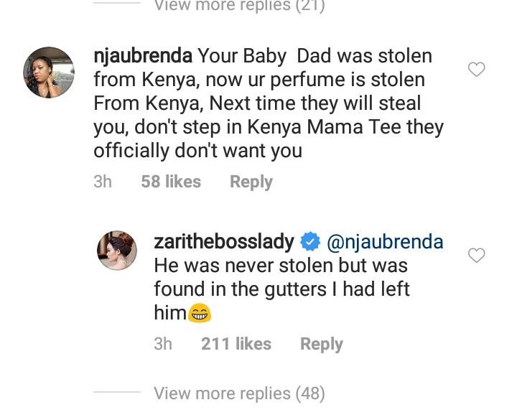Click the zarithebosslady username

[223, 243]
